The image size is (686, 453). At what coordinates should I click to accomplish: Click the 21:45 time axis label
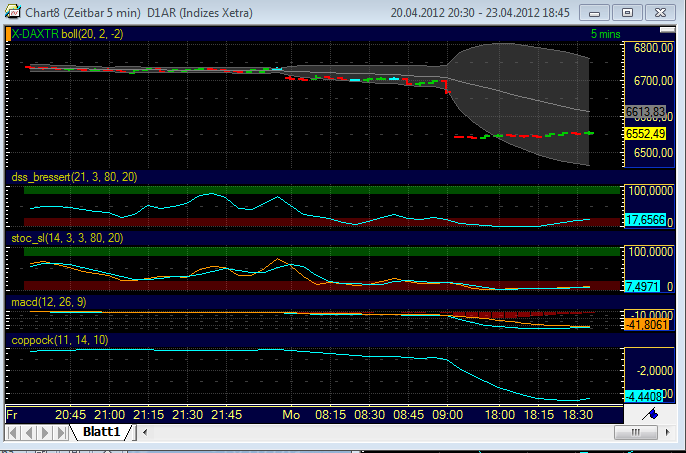(x=226, y=414)
